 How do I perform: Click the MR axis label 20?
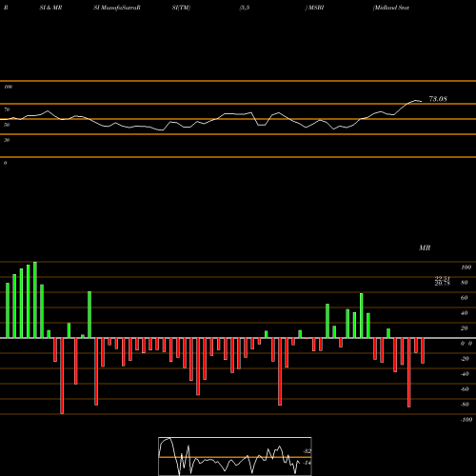click(465, 328)
